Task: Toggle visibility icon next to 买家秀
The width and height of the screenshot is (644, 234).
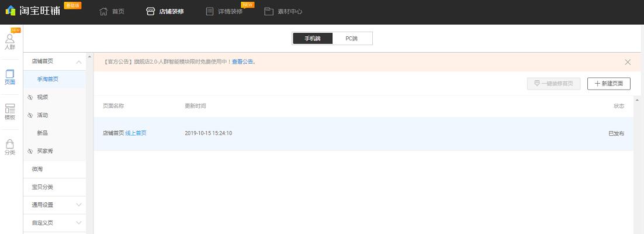Action: (30, 151)
